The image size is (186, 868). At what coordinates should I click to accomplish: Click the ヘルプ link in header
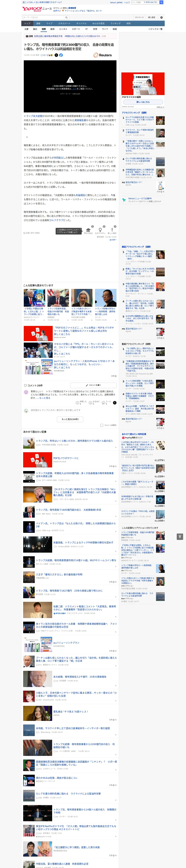(127, 2)
